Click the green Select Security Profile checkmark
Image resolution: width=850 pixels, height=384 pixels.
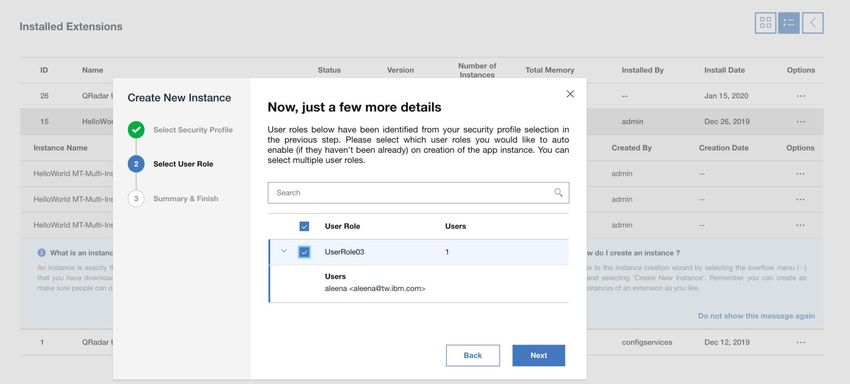[136, 130]
